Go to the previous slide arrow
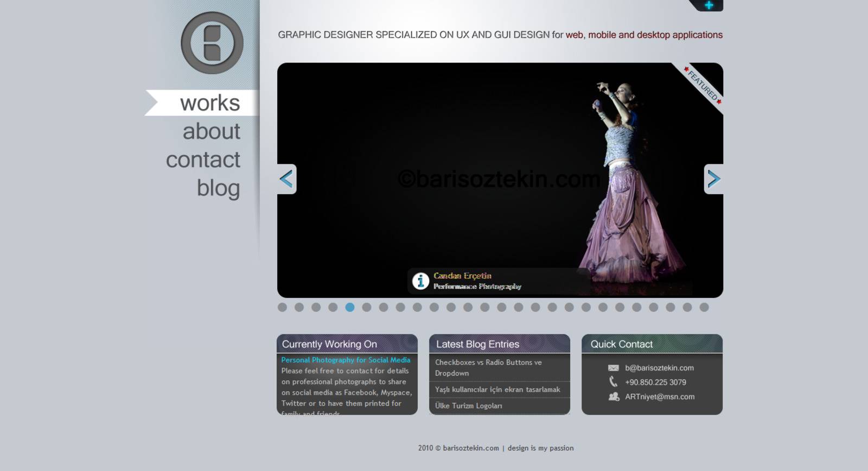The height and width of the screenshot is (471, 868). pos(286,179)
